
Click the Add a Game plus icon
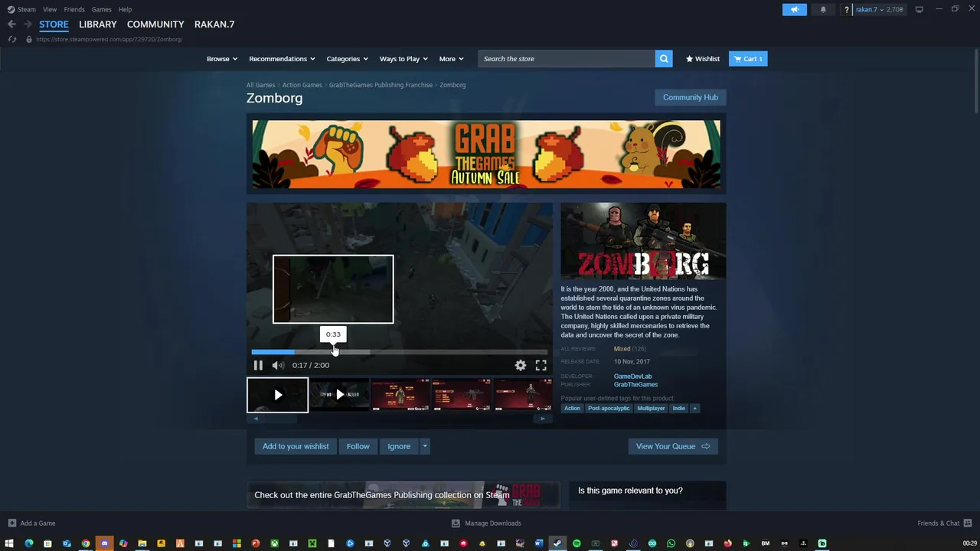(11, 523)
